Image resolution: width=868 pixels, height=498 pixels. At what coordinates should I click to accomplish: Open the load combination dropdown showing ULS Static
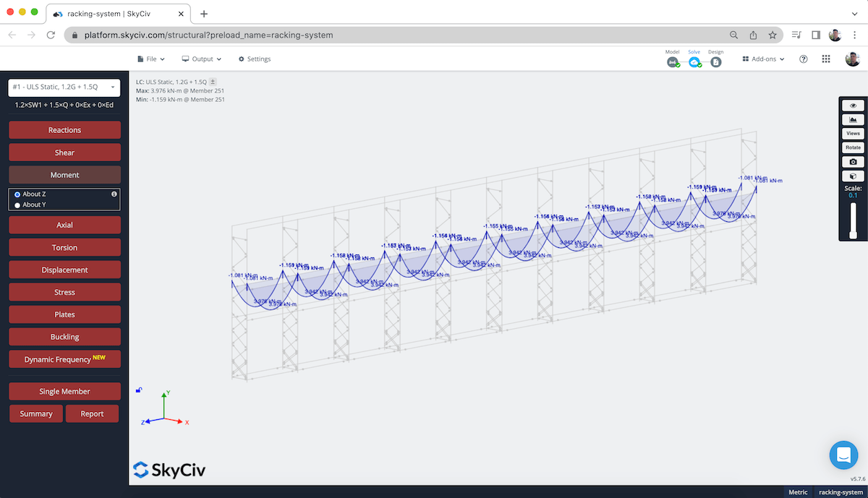(64, 87)
